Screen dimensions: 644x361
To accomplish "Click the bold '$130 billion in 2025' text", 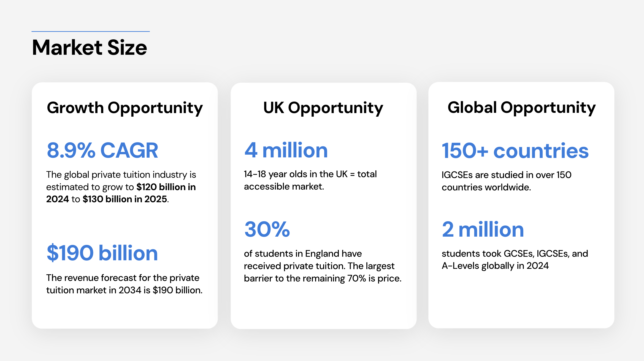I will (x=125, y=199).
